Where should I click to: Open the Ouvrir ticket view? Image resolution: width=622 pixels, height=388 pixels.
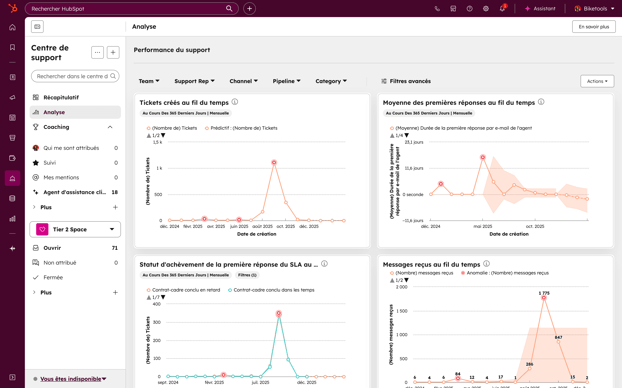75,248
